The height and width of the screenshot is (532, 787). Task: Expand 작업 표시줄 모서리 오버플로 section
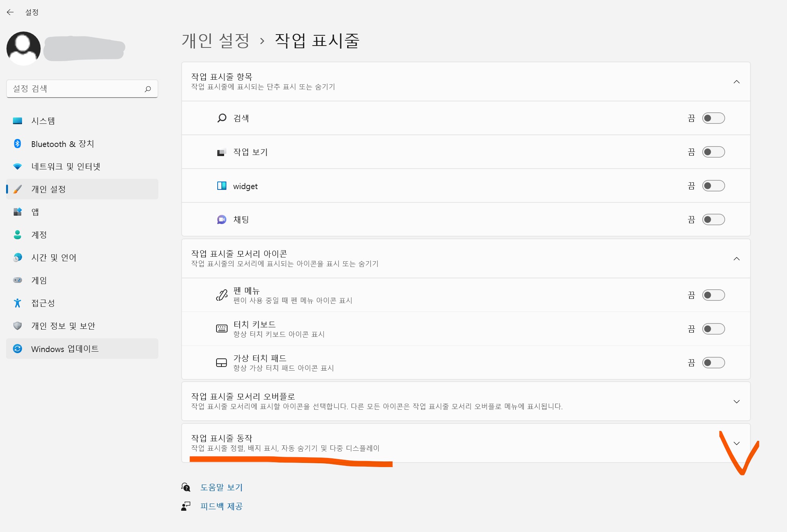point(736,401)
